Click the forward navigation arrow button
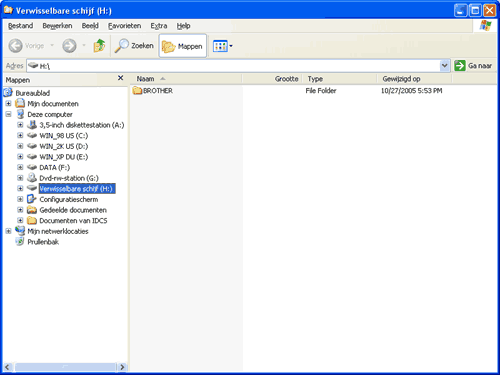 (x=69, y=46)
